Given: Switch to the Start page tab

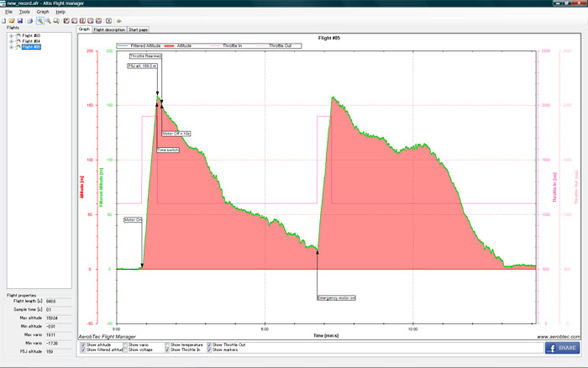Looking at the screenshot, I should [x=138, y=29].
